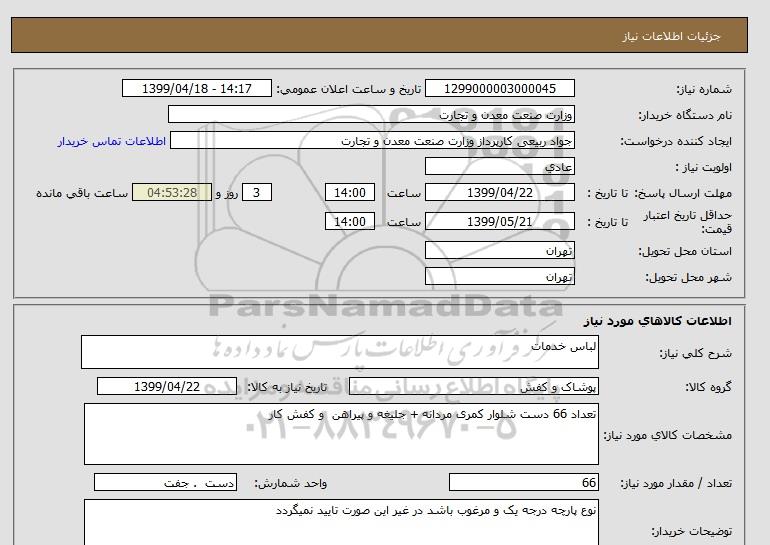Open the اطلاعات تماس خریدار link
The image size is (770, 545).
(x=111, y=141)
